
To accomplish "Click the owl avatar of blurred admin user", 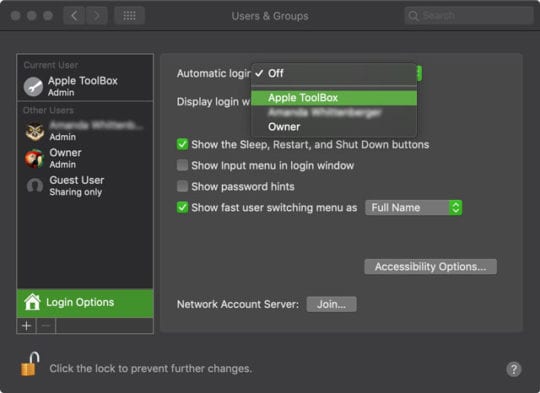I will pyautogui.click(x=34, y=131).
